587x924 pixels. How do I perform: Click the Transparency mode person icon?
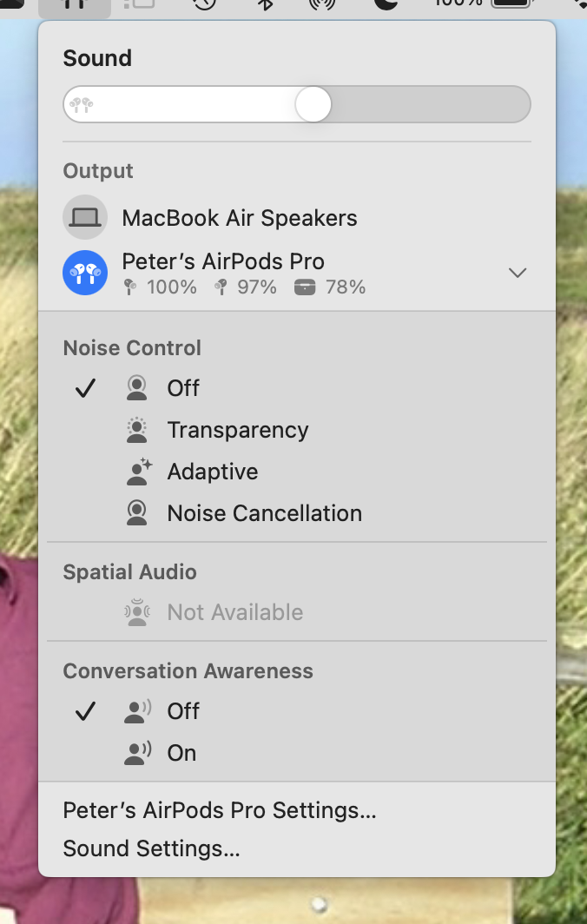[x=136, y=430]
